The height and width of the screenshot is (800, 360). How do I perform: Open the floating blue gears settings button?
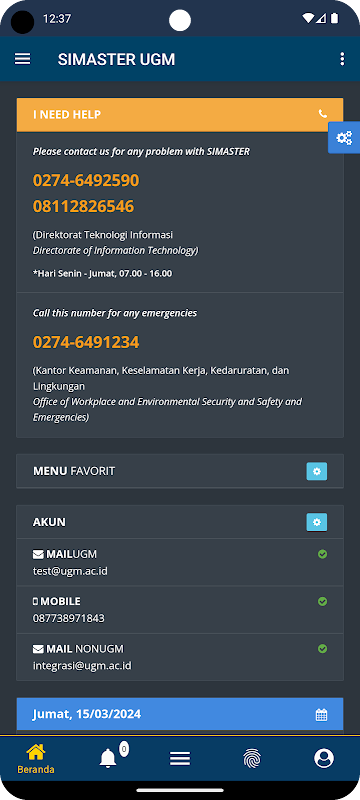(344, 138)
